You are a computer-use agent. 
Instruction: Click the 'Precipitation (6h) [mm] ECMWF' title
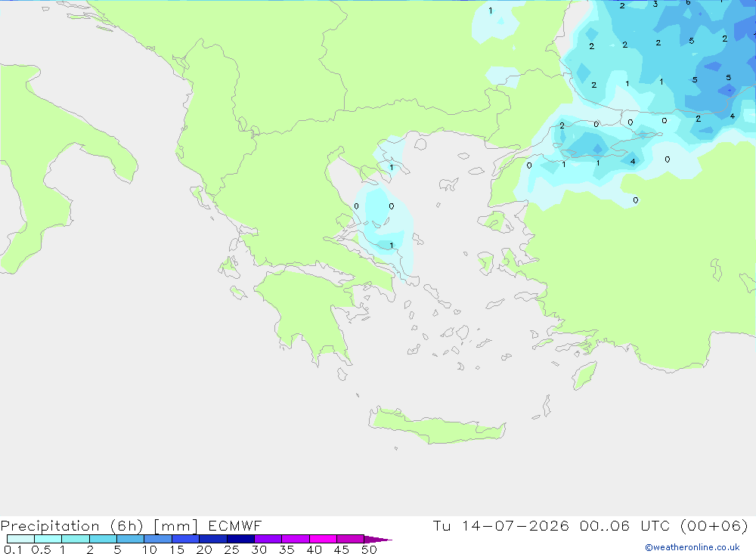click(131, 526)
